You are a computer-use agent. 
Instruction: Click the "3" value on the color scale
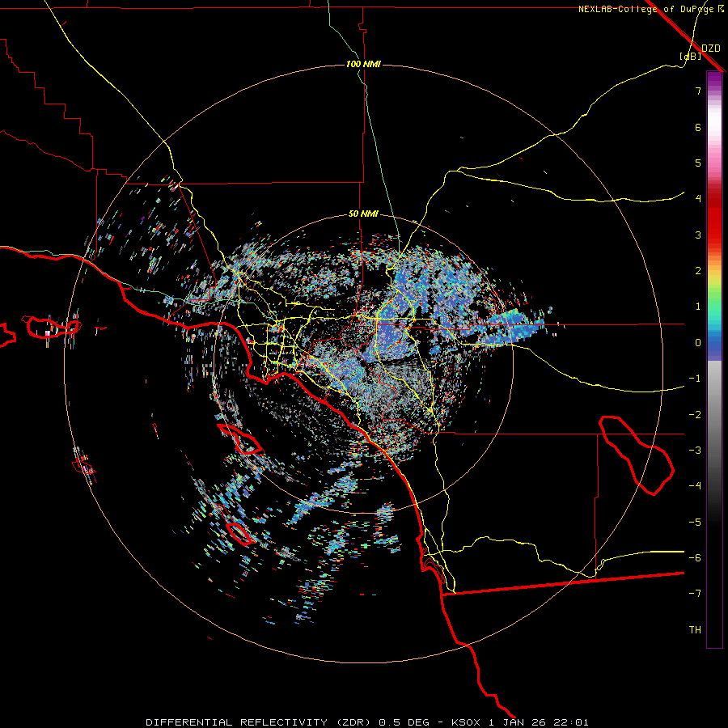tap(698, 235)
